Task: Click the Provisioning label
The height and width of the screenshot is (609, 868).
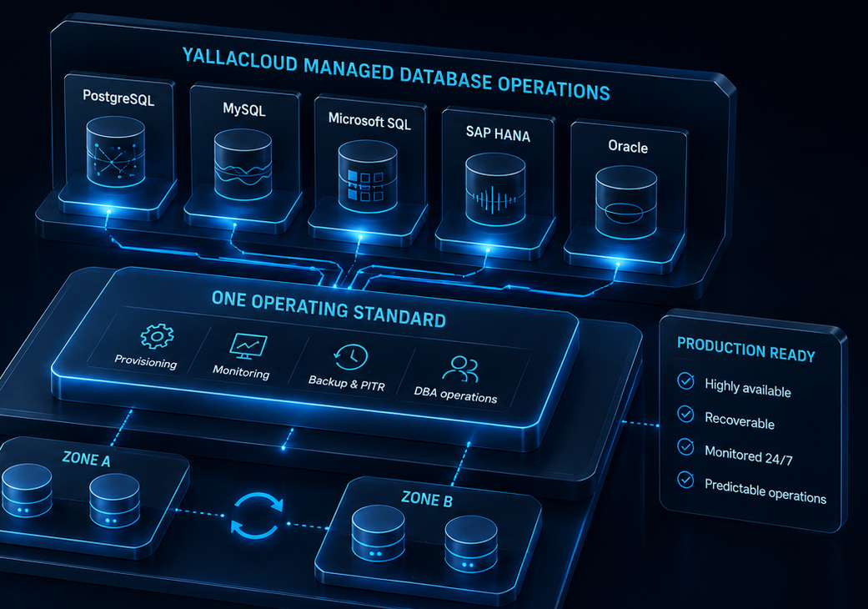Action: tap(146, 361)
